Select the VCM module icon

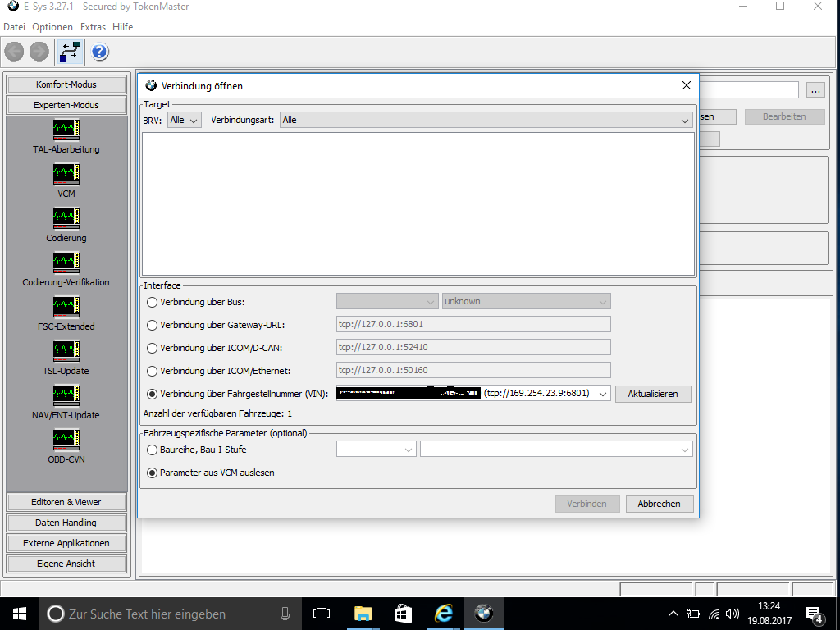tap(66, 174)
